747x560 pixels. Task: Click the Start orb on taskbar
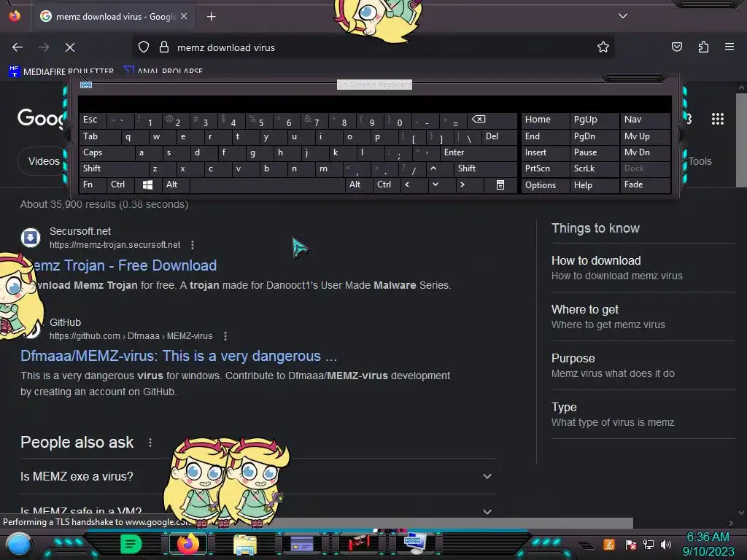[18, 544]
